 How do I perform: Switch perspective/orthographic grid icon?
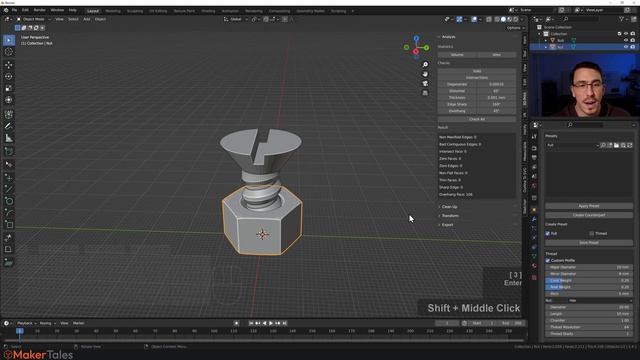point(425,93)
